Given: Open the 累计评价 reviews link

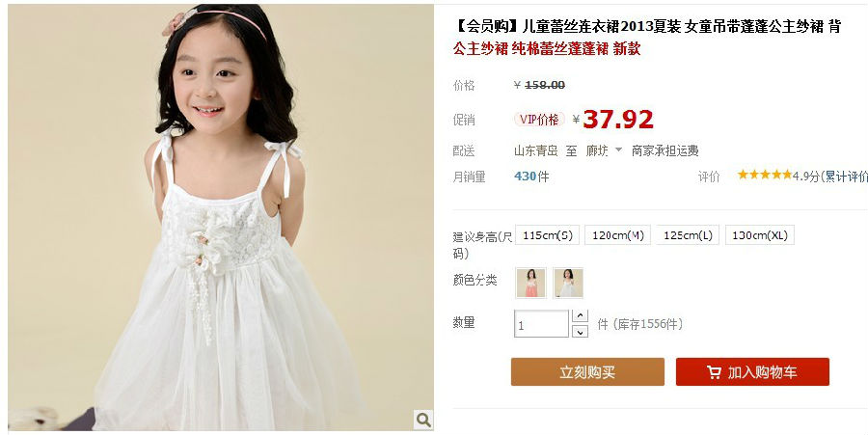Looking at the screenshot, I should pyautogui.click(x=847, y=176).
